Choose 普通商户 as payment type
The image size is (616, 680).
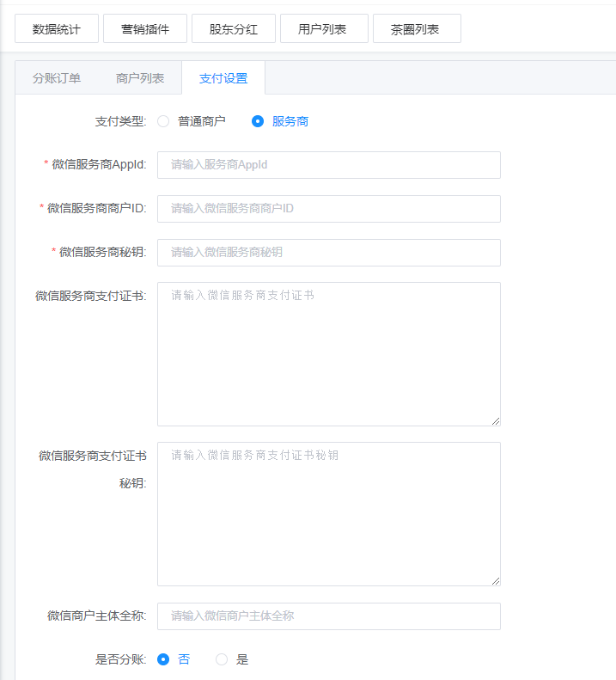(163, 121)
